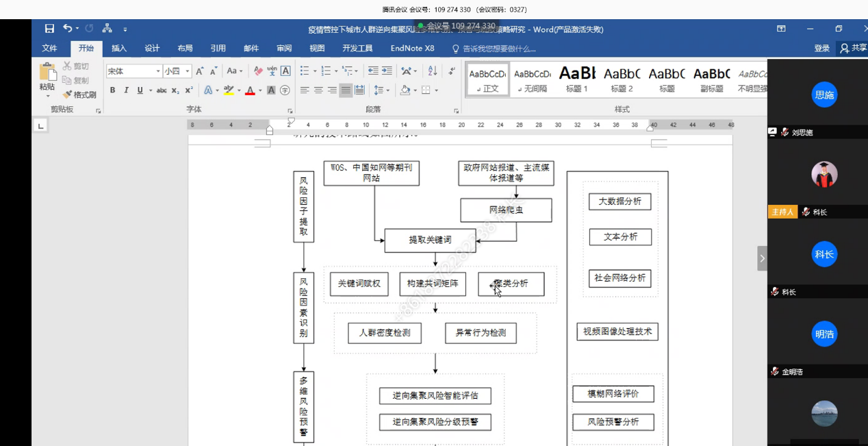
Task: Click the subscript X₂ icon
Action: click(x=175, y=90)
